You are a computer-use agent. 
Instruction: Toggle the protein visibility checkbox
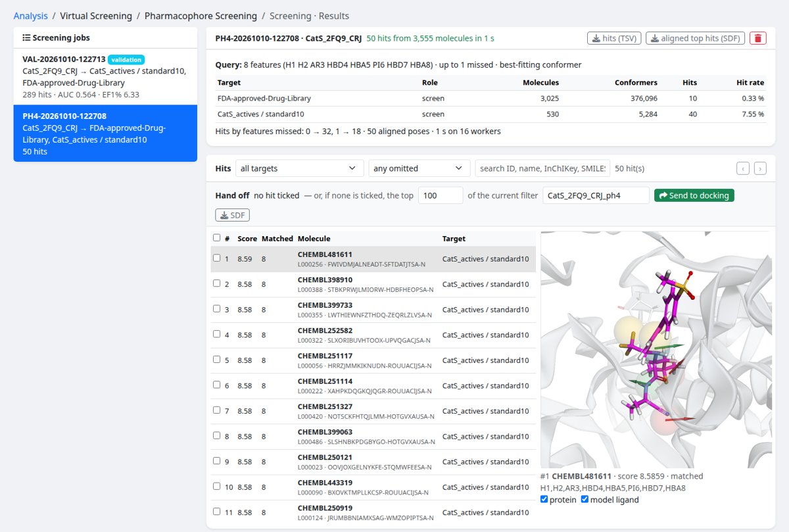(x=544, y=499)
